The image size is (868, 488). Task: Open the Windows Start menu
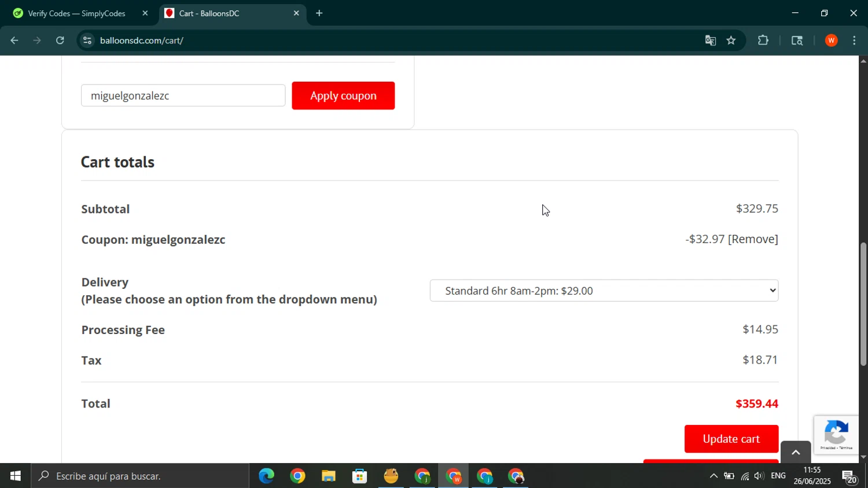(16, 476)
